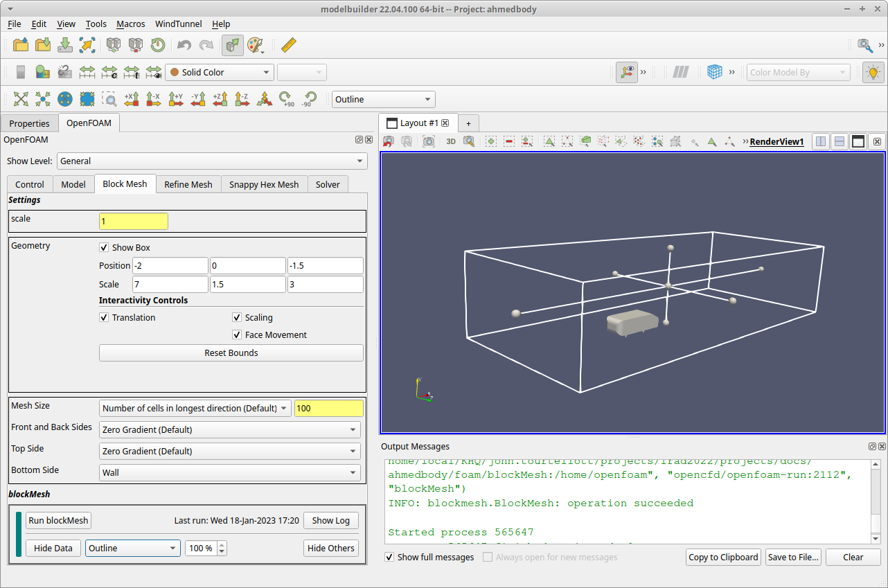Open the Top Side dropdown

tap(230, 451)
